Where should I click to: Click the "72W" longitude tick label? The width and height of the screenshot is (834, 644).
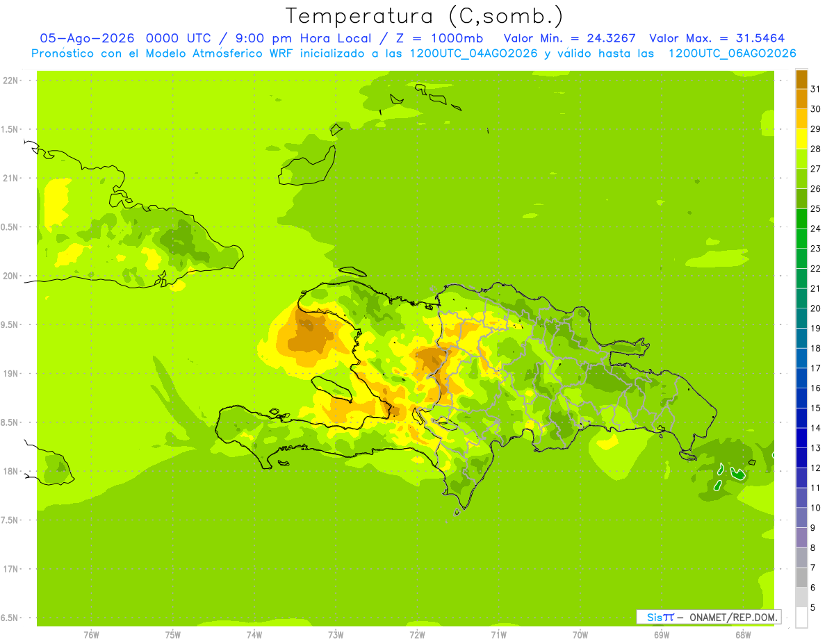[417, 635]
